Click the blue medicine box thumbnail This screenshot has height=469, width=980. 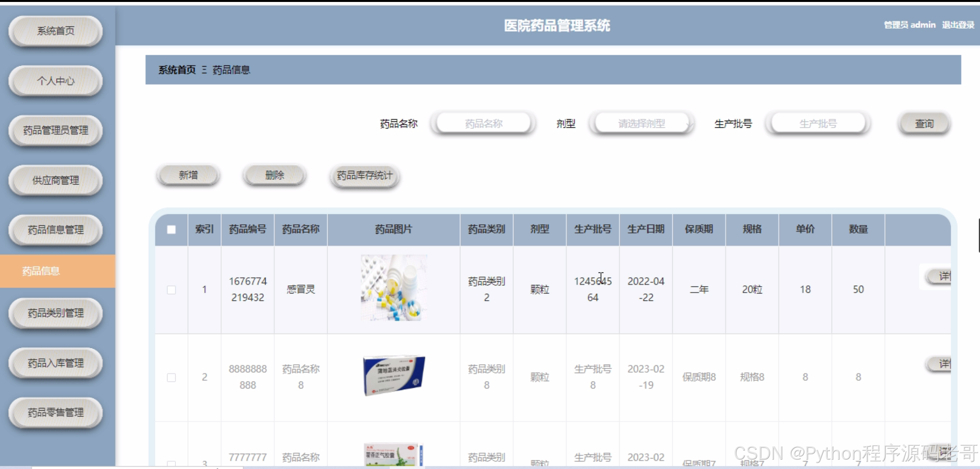394,376
